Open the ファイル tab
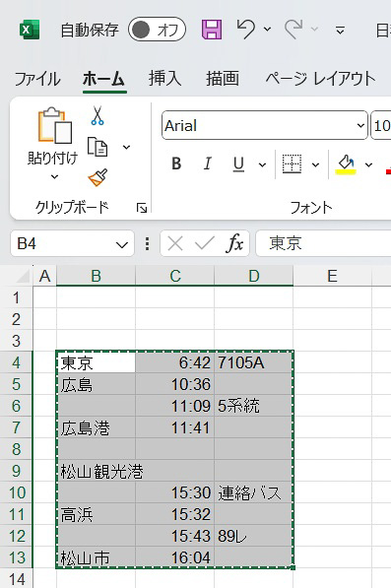The height and width of the screenshot is (588, 391). pos(37,79)
